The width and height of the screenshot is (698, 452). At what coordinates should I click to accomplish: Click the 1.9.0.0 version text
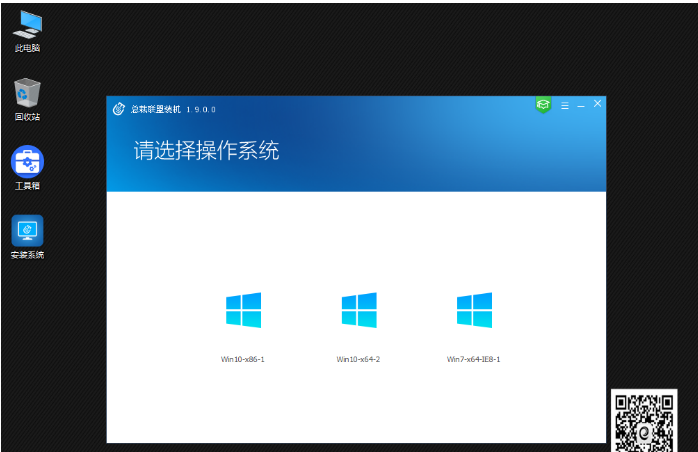coord(201,110)
